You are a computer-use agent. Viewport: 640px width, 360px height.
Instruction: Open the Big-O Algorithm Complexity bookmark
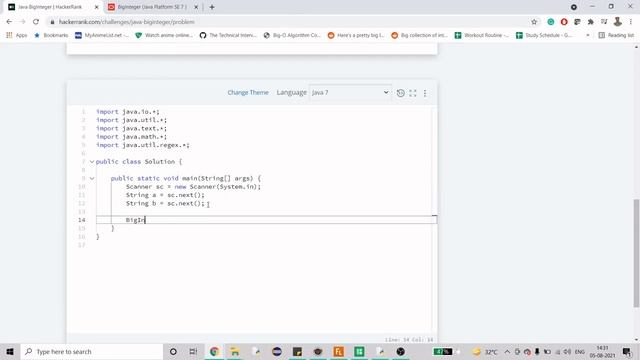tap(292, 35)
